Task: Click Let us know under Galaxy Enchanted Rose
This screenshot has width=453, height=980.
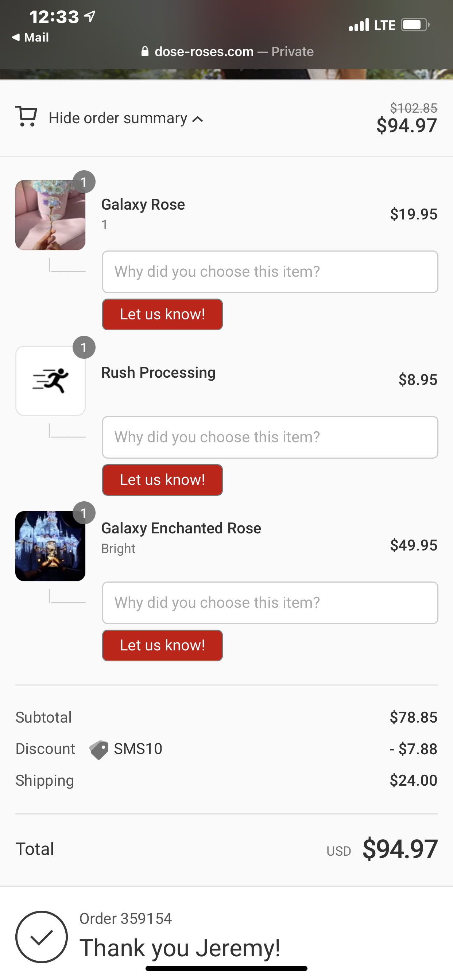Action: (162, 645)
